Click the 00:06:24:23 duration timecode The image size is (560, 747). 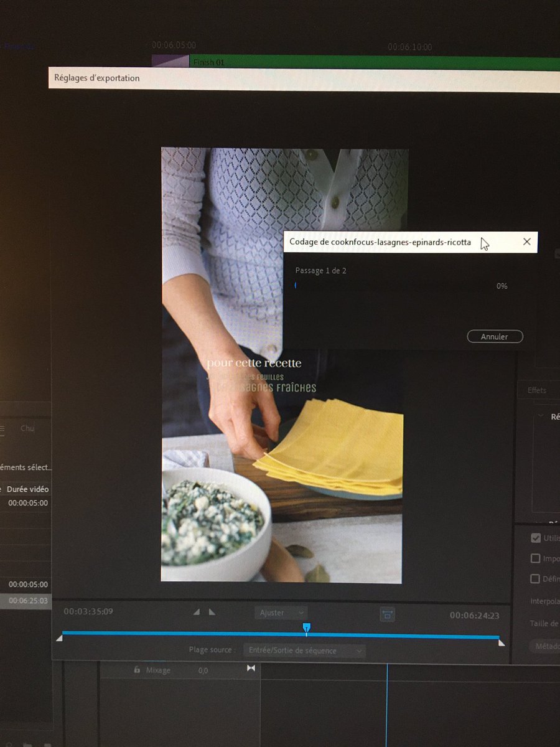pyautogui.click(x=474, y=616)
